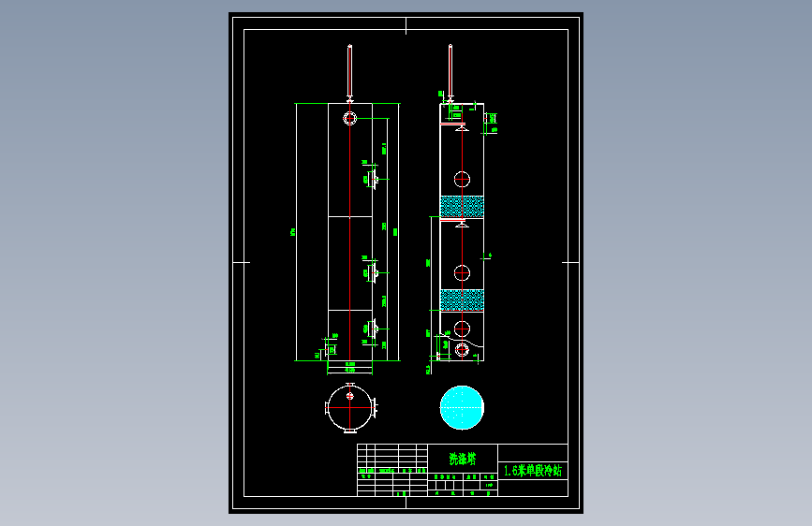
Task: Click the 洗涤塔 title text
Action: point(462,459)
